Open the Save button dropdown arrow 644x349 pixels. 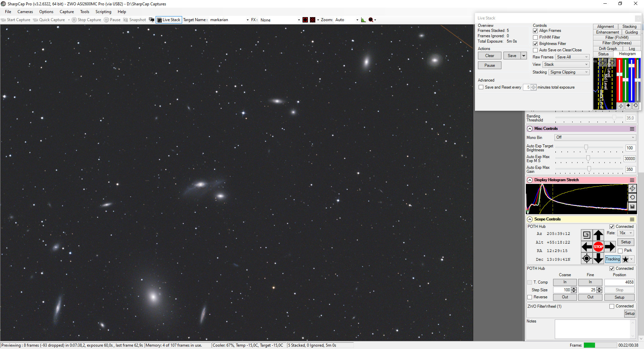pyautogui.click(x=524, y=56)
